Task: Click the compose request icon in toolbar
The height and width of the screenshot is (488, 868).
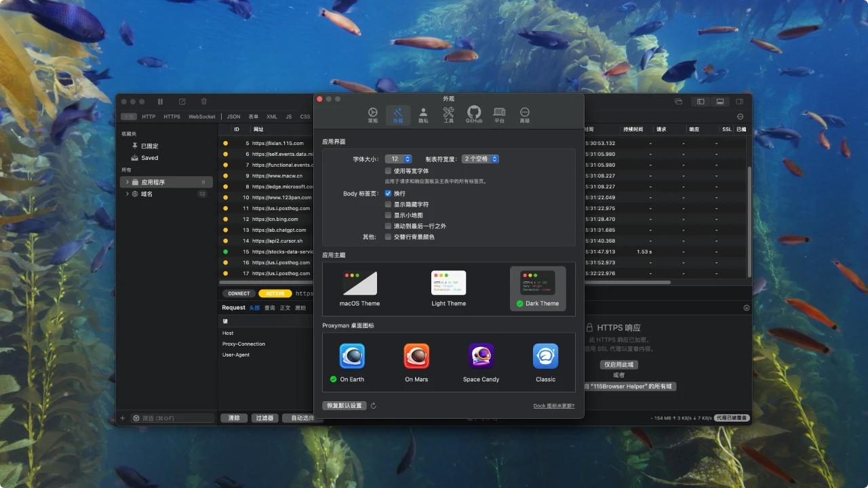Action: pos(182,102)
